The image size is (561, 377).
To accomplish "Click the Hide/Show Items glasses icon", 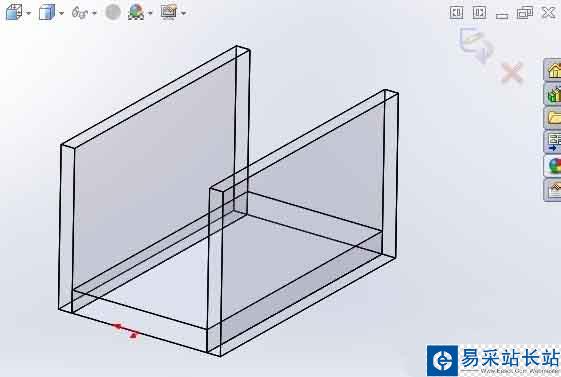I will (x=80, y=13).
